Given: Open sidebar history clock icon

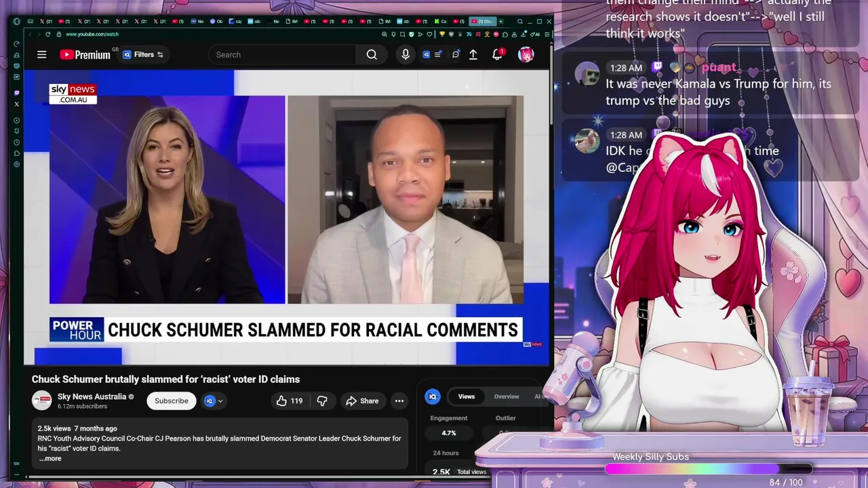Looking at the screenshot, I should [x=17, y=143].
